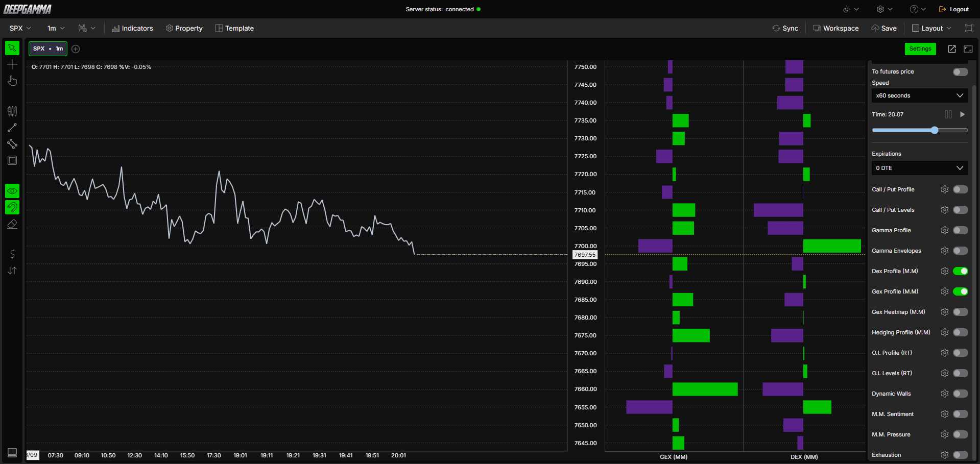Select the crosshair tool
This screenshot has width=980, height=464.
[x=12, y=64]
